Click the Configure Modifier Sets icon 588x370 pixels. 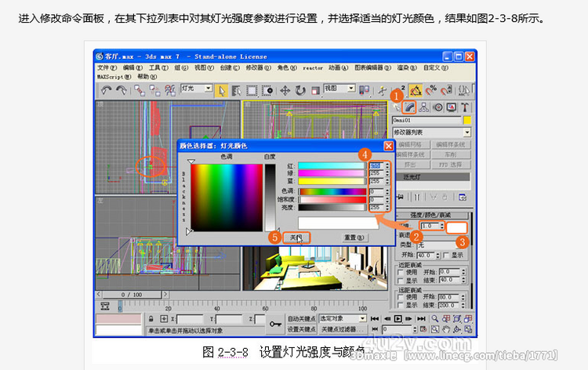(463, 198)
